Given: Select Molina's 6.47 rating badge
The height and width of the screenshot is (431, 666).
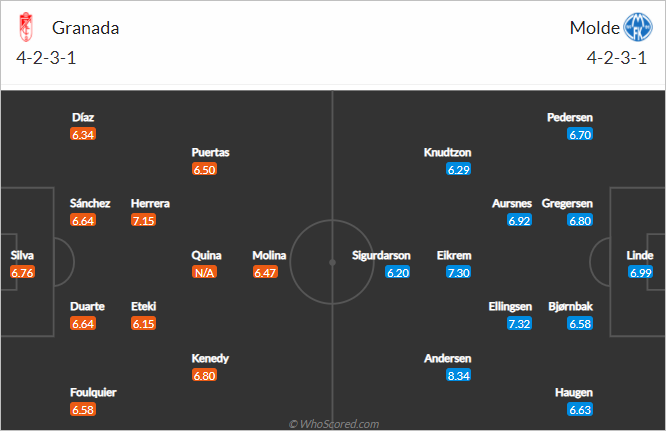Looking at the screenshot, I should [x=265, y=272].
